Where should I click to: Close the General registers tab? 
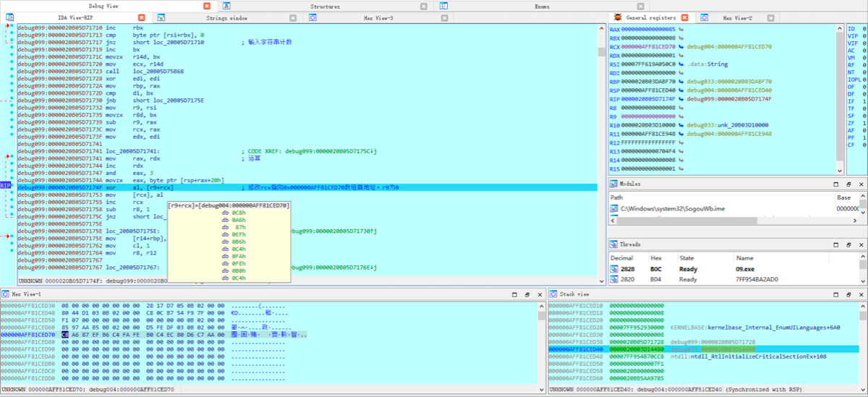point(684,17)
